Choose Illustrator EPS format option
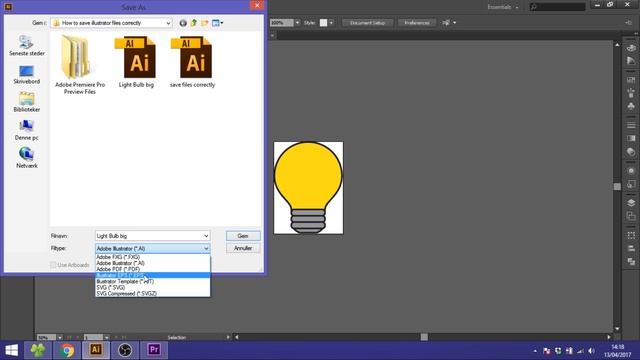This screenshot has width=640, height=360. (x=153, y=275)
